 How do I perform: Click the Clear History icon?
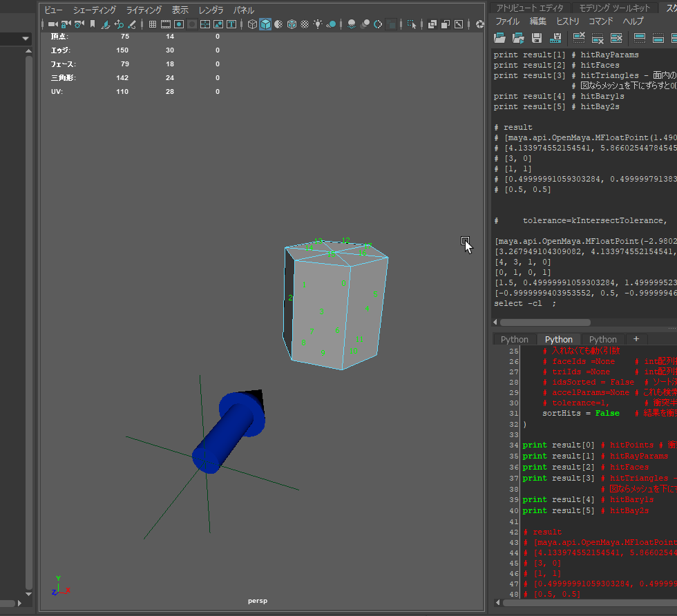pyautogui.click(x=580, y=37)
